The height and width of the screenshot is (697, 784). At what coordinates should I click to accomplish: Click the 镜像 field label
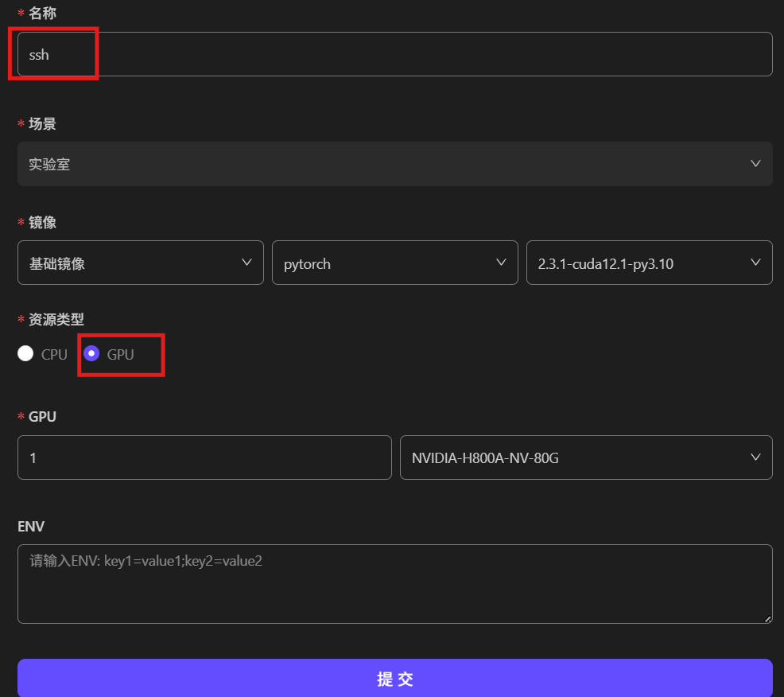[x=42, y=223]
